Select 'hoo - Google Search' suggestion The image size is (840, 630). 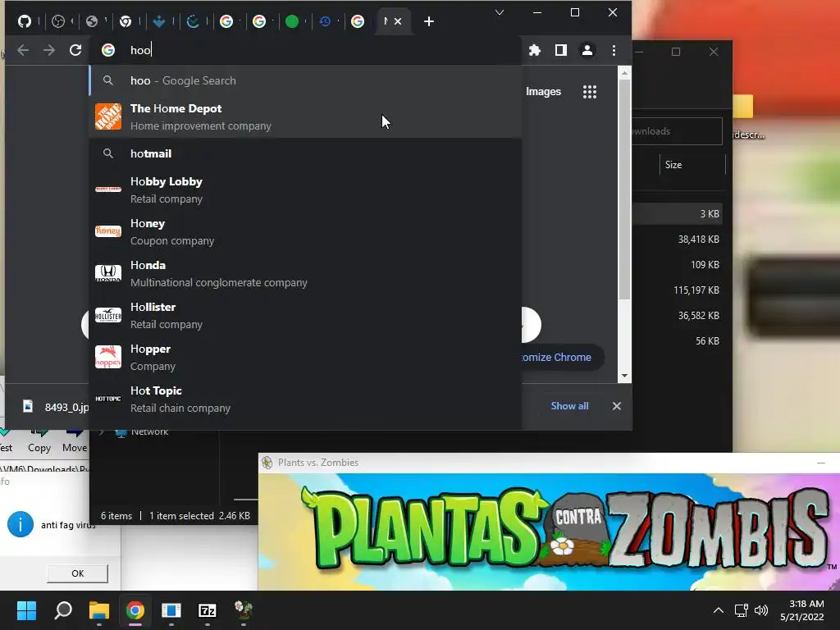[305, 81]
